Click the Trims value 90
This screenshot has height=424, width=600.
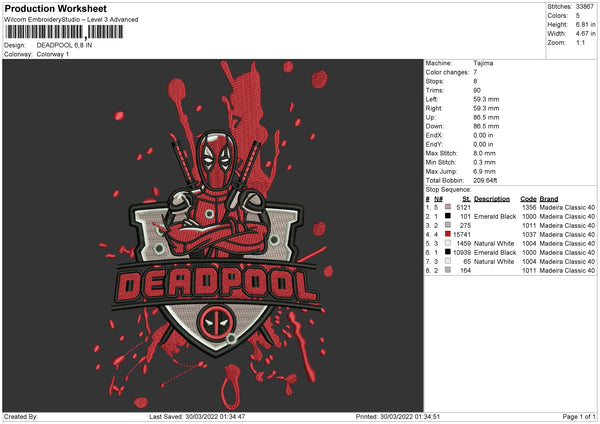(x=477, y=90)
